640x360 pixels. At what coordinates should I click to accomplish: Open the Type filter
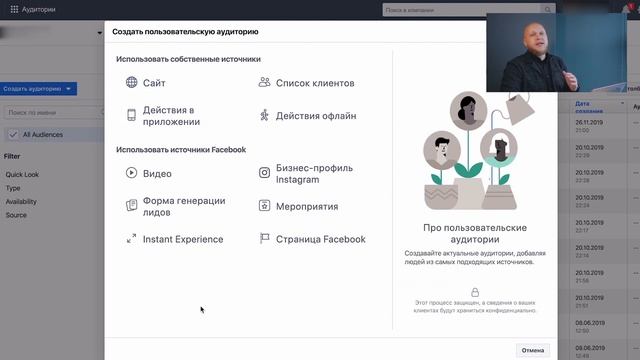pyautogui.click(x=13, y=188)
